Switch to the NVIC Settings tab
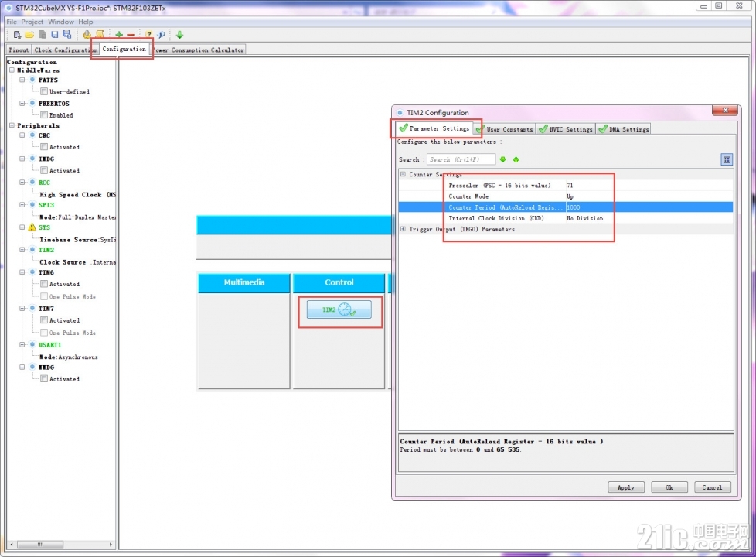The height and width of the screenshot is (557, 756). click(x=566, y=129)
